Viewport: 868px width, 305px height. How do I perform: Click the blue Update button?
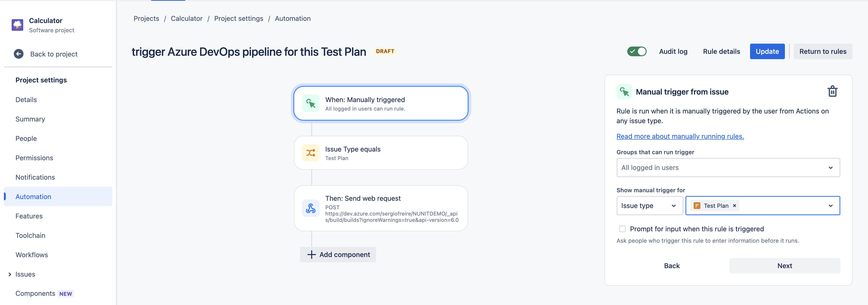[767, 51]
